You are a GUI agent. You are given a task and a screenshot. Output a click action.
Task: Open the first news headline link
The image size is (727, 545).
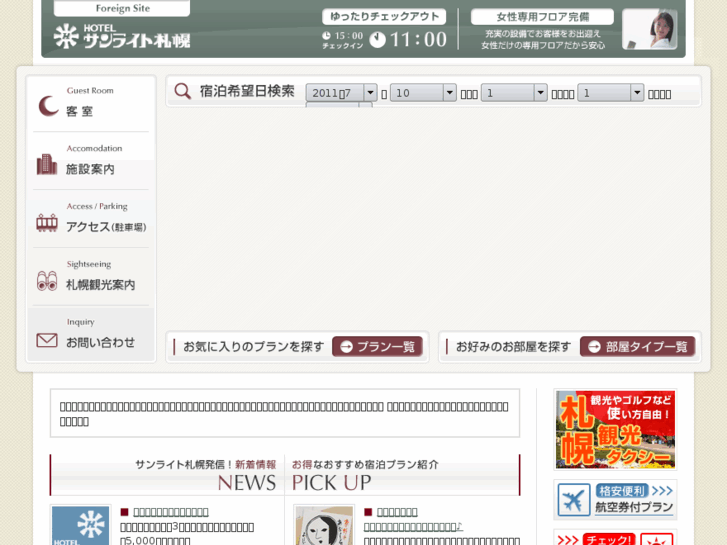coord(171,512)
